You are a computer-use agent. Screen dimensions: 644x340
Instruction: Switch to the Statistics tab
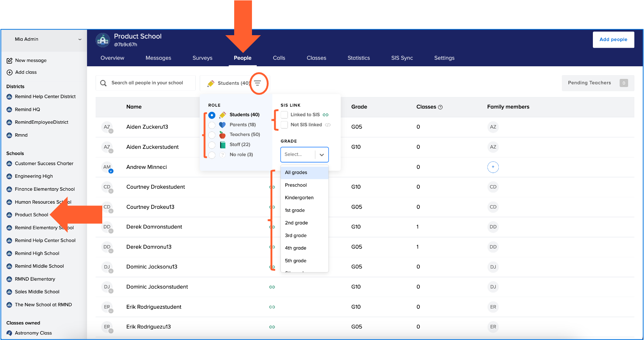(x=358, y=58)
